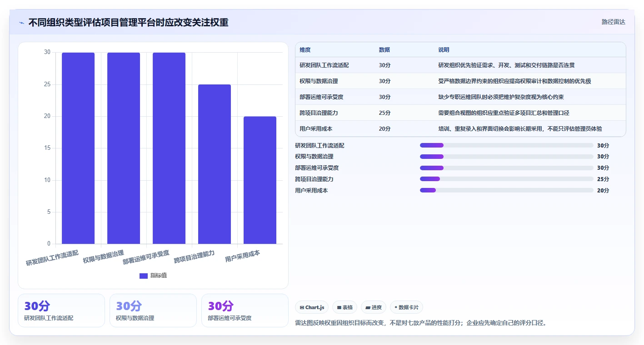Click the 研发团队工作流适配 label in the progress list
This screenshot has height=345, width=644.
pyautogui.click(x=320, y=146)
